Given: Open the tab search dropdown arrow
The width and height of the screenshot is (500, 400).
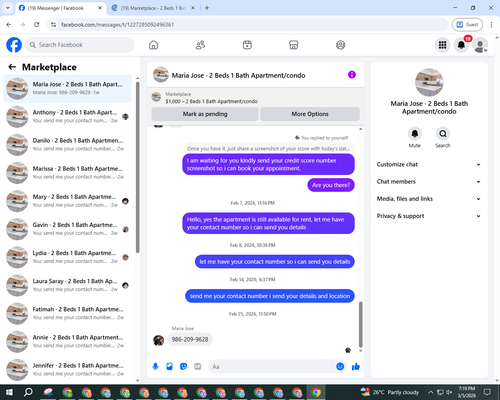Looking at the screenshot, I should click(x=8, y=8).
